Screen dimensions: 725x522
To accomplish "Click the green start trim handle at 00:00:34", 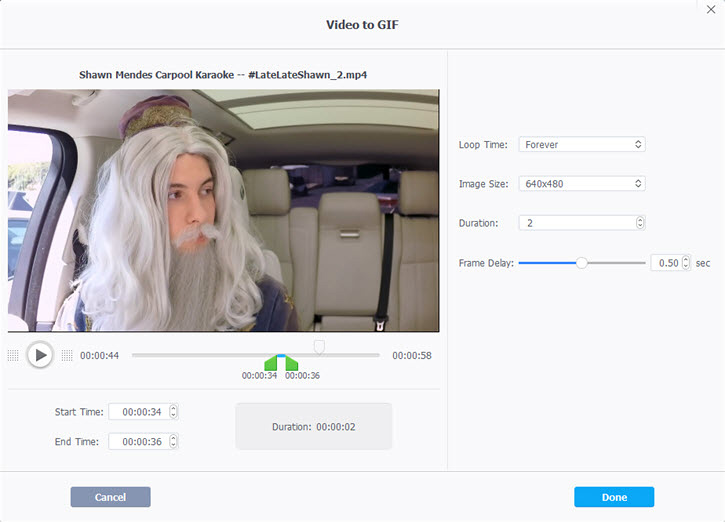I will 270,363.
